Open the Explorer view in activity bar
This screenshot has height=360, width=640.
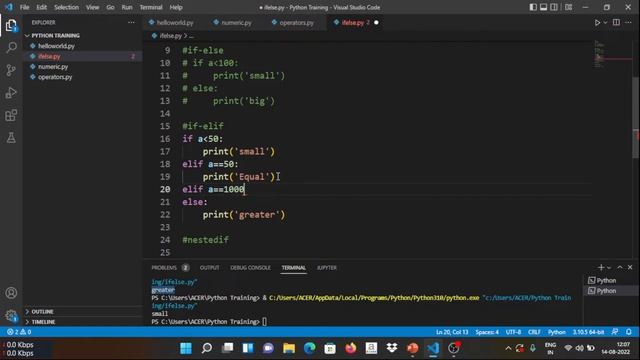(11, 26)
